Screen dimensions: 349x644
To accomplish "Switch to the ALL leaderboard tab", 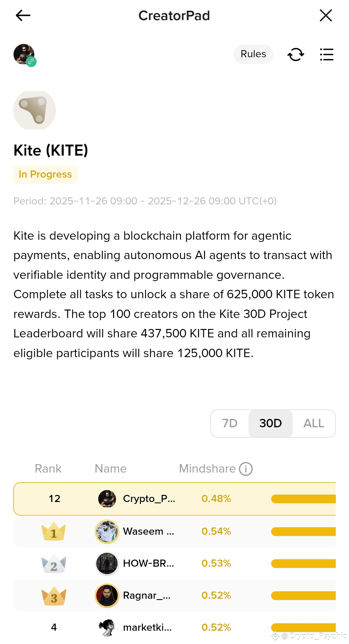I will [313, 423].
